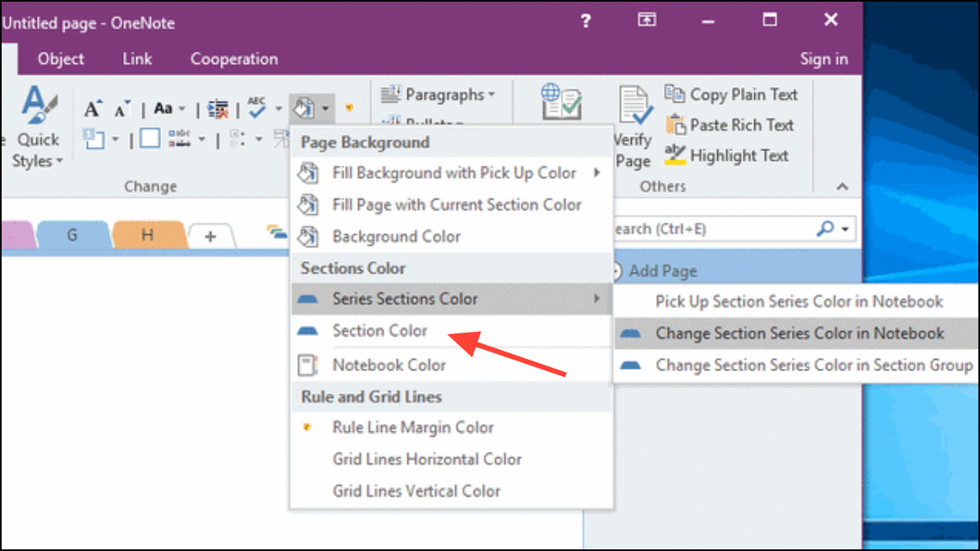The width and height of the screenshot is (980, 551).
Task: Open the abc replace dropdown arrow
Action: [201, 140]
